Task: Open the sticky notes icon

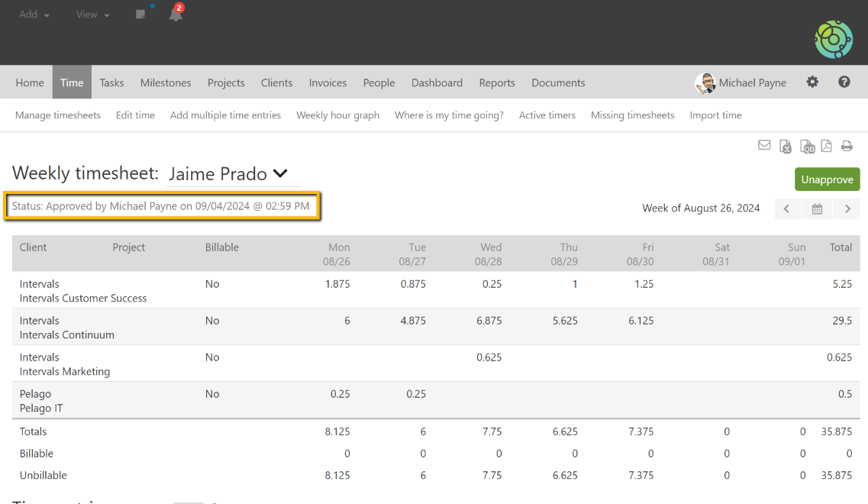Action: click(x=140, y=15)
